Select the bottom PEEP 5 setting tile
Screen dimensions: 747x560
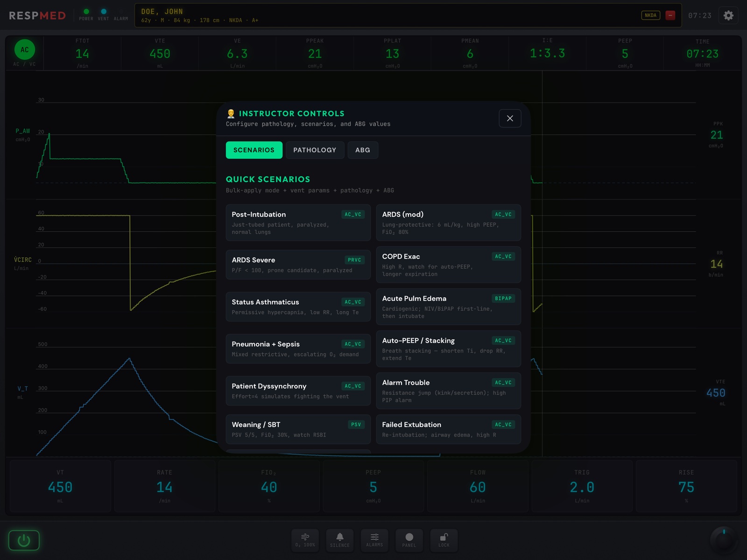click(373, 486)
